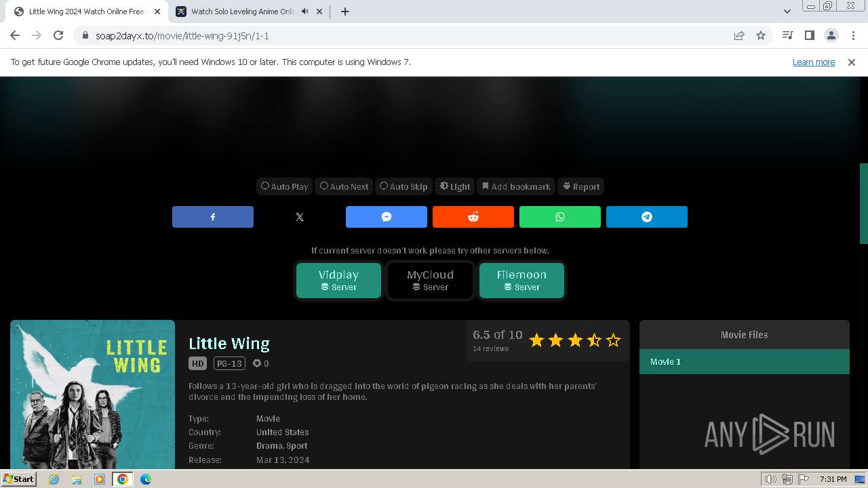Open Windows Explorer from taskbar
This screenshot has height=488, width=868.
pyautogui.click(x=77, y=479)
